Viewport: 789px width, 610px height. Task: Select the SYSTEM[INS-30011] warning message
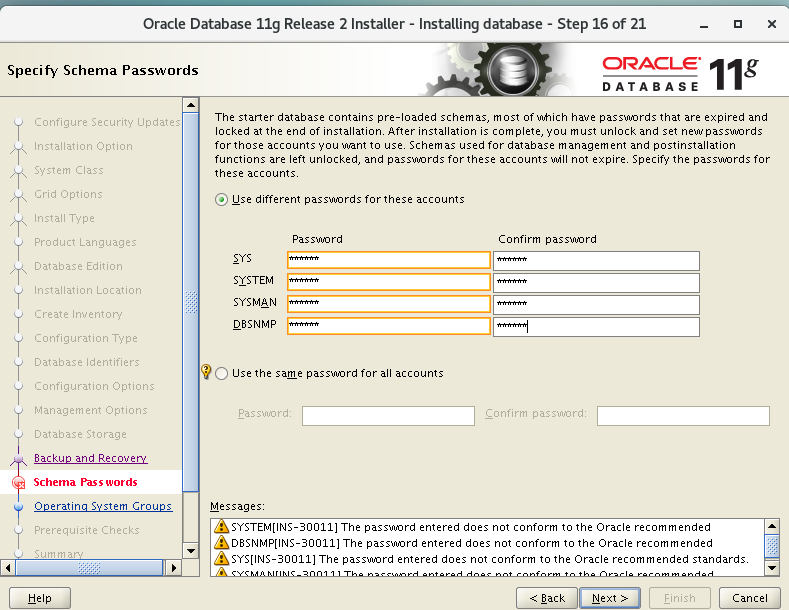pos(470,527)
